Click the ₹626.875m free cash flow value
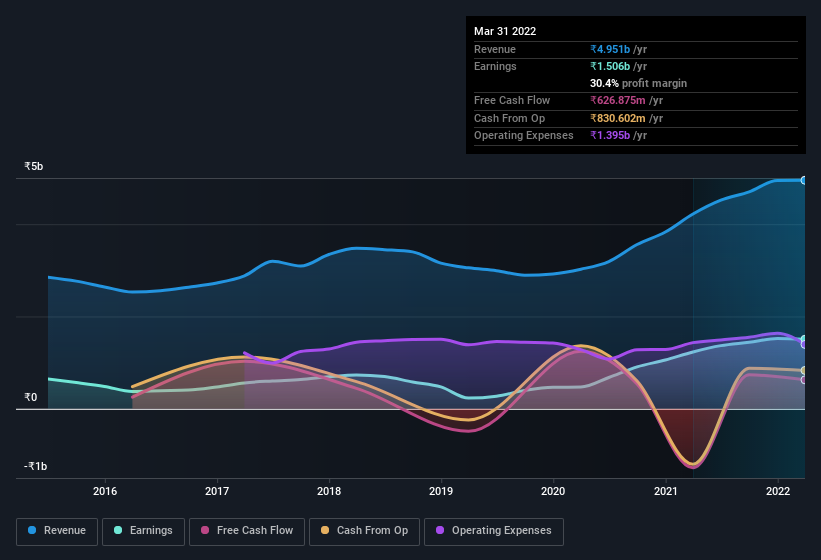The width and height of the screenshot is (821, 560). (x=618, y=100)
